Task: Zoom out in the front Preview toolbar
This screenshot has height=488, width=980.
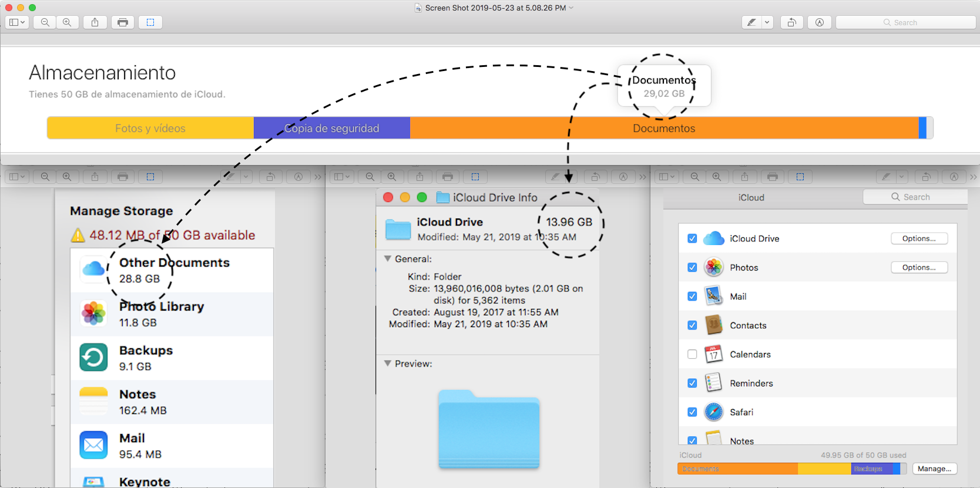Action: [45, 22]
